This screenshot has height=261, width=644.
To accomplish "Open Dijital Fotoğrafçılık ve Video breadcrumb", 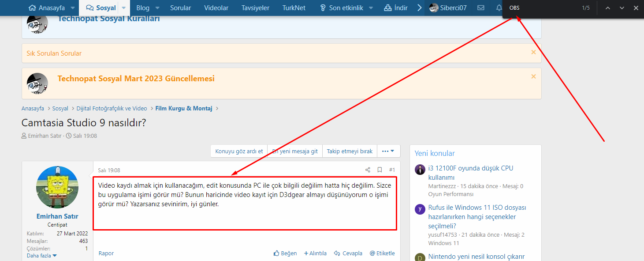I will 112,108.
